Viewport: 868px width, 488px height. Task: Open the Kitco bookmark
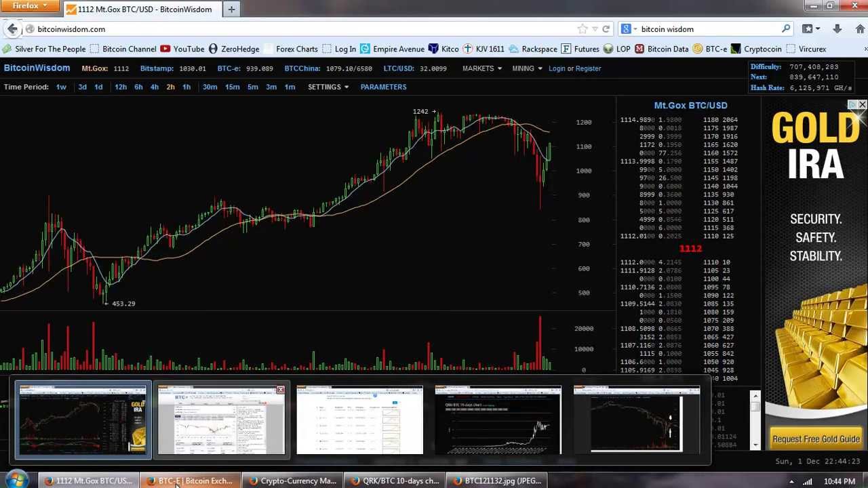coord(443,49)
